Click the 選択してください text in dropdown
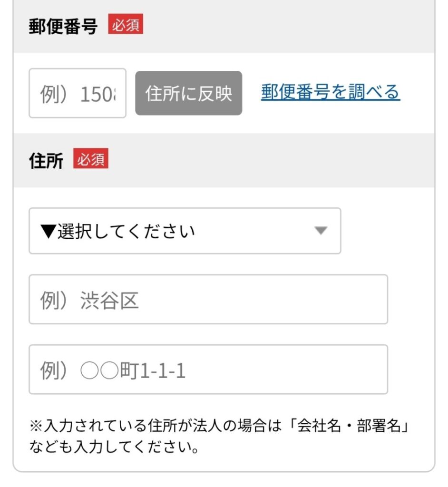Screen dimensions: 448x487 [126, 232]
